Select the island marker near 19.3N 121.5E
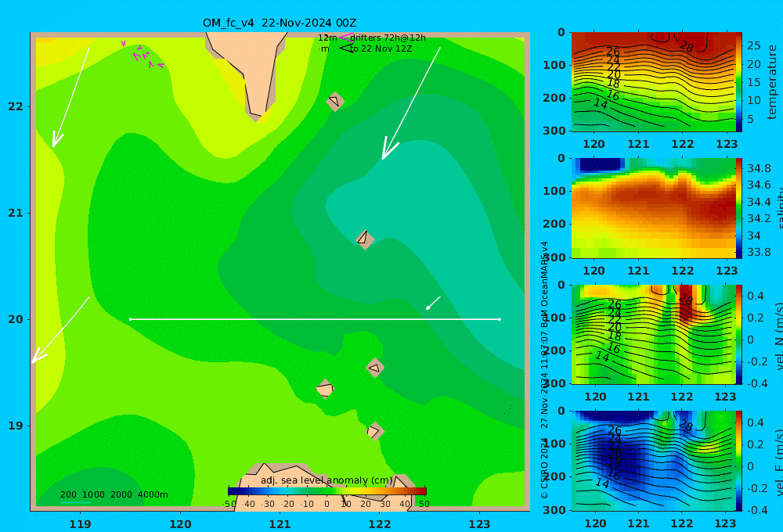The height and width of the screenshot is (532, 783). [x=325, y=389]
